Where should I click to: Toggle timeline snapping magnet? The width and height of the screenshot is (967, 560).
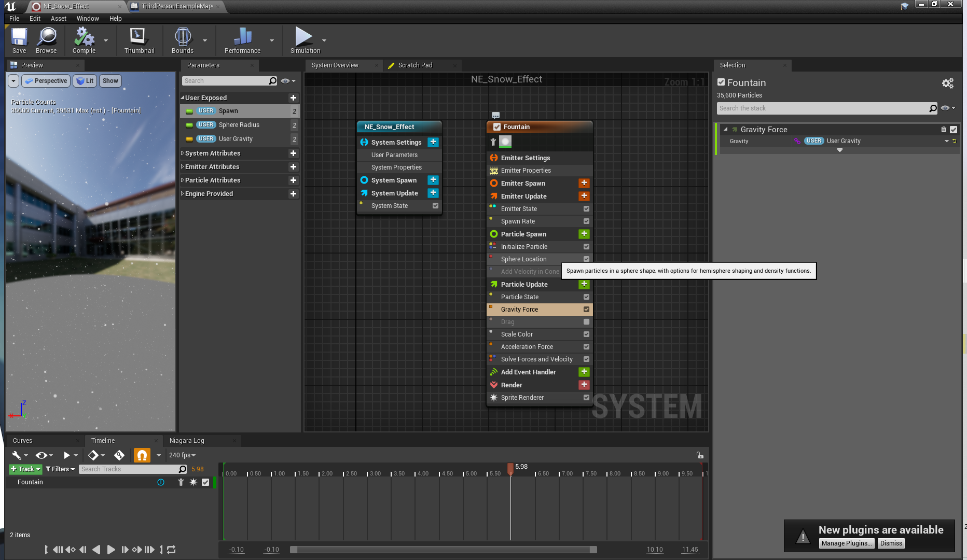pos(142,455)
